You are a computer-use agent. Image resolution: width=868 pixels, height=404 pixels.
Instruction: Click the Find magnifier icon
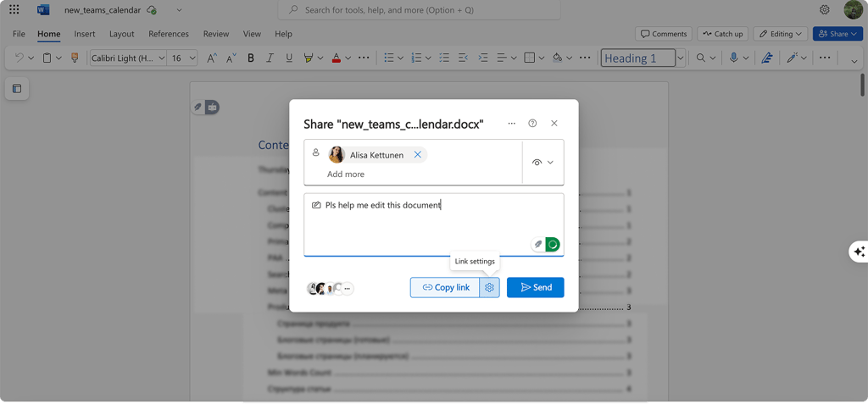pos(701,58)
